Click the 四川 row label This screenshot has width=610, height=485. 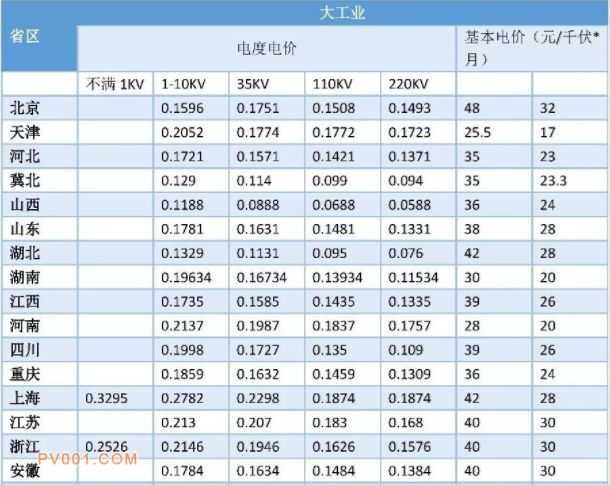pyautogui.click(x=26, y=348)
